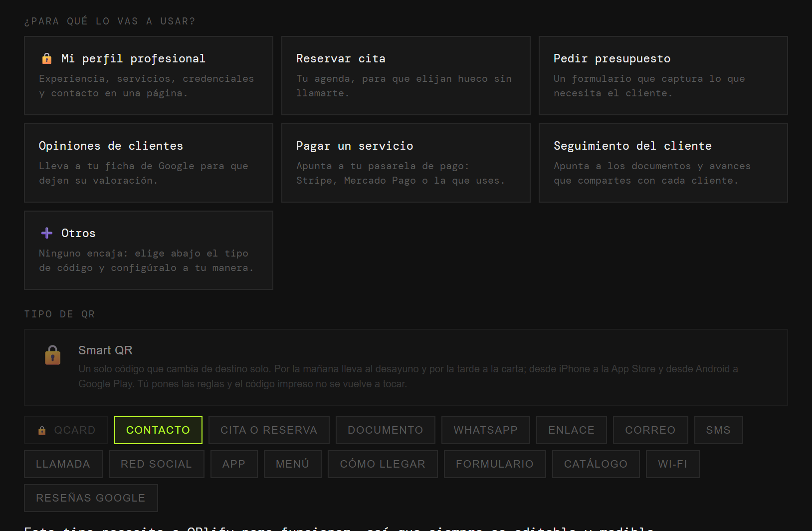Select the ENLACE QR type
Viewport: 812px width, 531px height.
[x=572, y=430]
